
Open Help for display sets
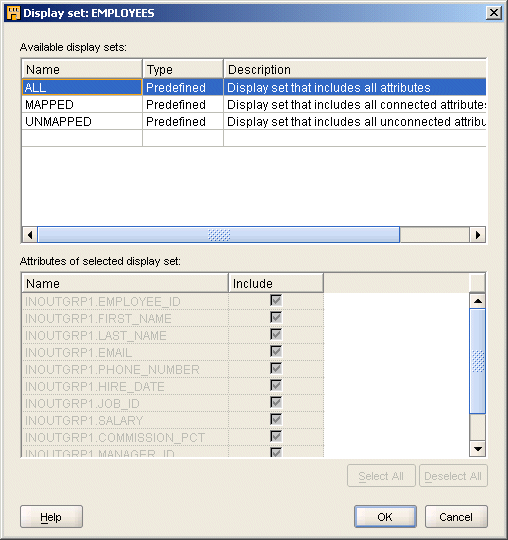[51, 517]
